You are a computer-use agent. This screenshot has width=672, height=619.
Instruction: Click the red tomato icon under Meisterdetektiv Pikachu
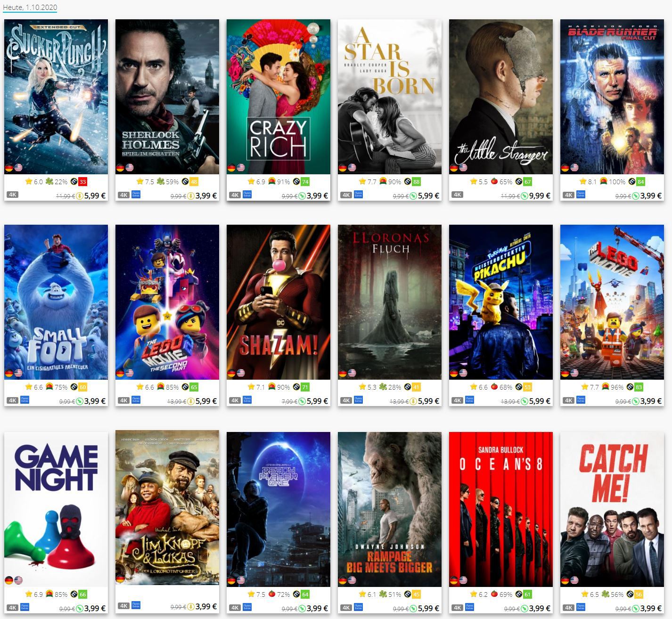click(494, 387)
